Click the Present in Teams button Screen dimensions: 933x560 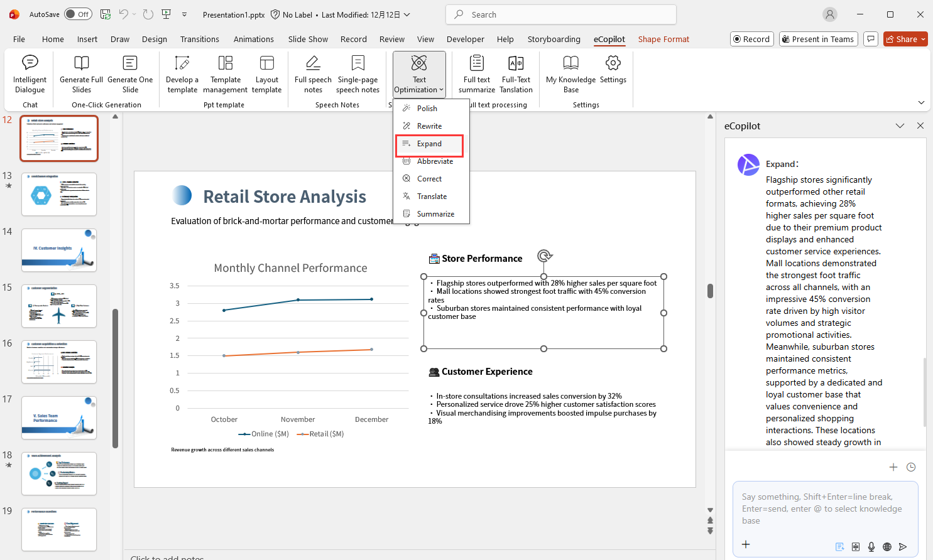click(817, 39)
